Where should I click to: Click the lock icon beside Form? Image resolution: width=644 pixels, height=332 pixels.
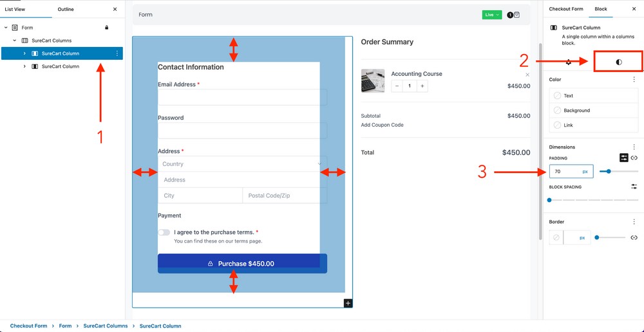point(107,28)
